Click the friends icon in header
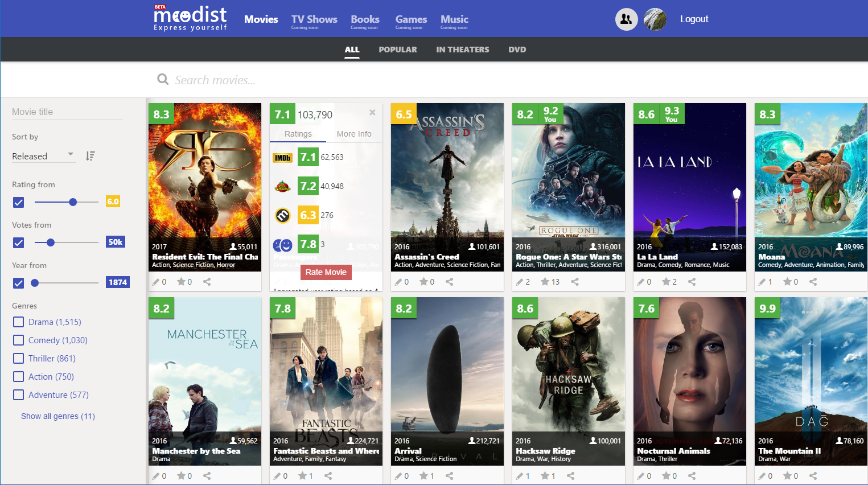 (x=626, y=19)
